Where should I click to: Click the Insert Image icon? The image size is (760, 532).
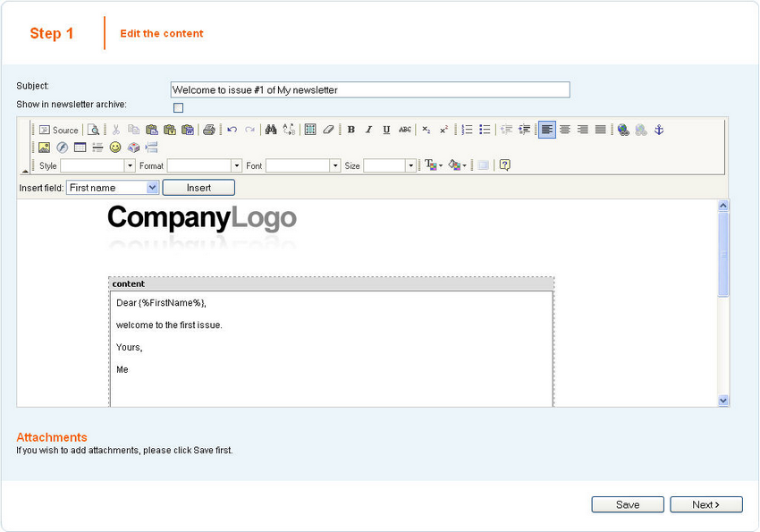coord(44,148)
